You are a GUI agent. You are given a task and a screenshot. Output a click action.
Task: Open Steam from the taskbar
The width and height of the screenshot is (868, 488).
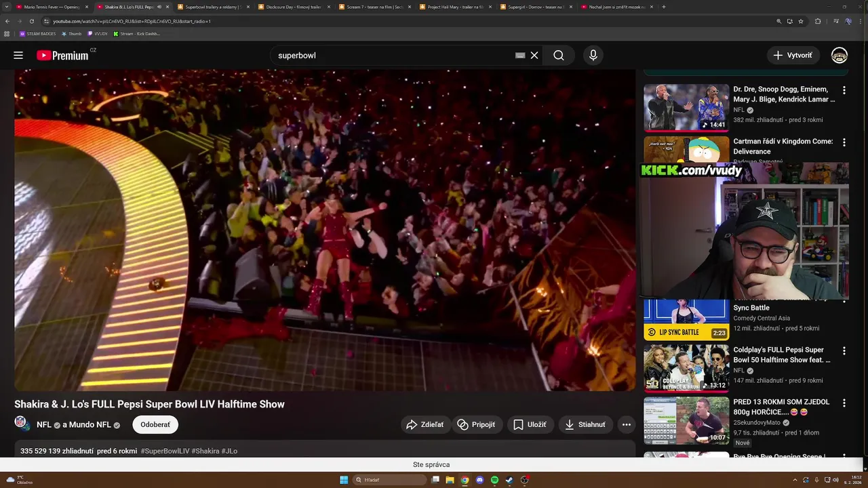(509, 480)
